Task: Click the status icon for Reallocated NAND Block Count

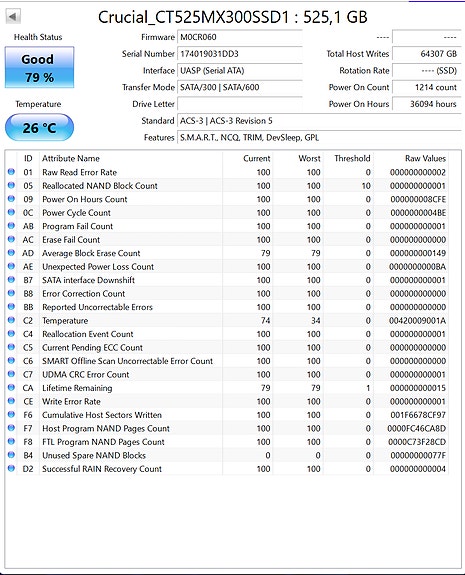Action: pyautogui.click(x=11, y=185)
